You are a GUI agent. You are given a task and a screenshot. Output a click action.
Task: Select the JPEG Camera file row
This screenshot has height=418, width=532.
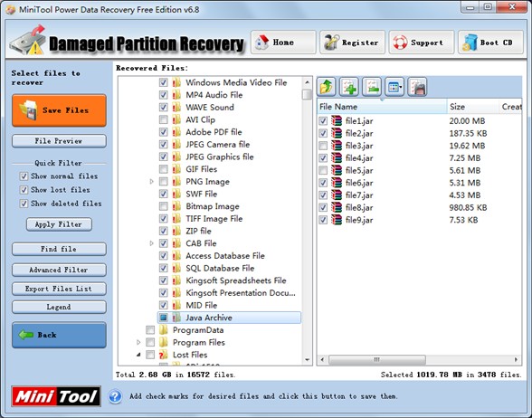tap(217, 144)
